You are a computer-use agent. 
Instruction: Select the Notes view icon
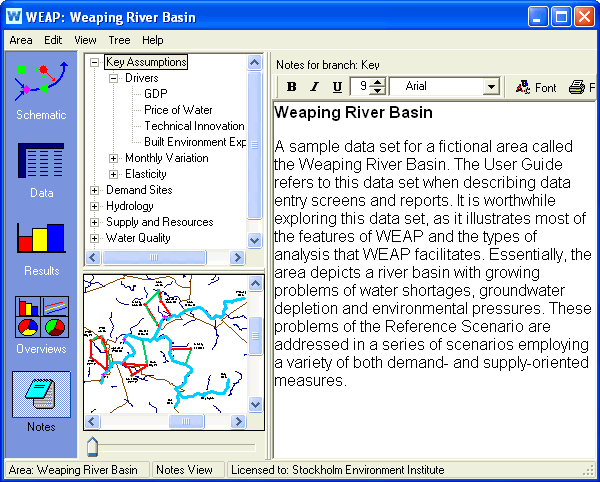(41, 394)
